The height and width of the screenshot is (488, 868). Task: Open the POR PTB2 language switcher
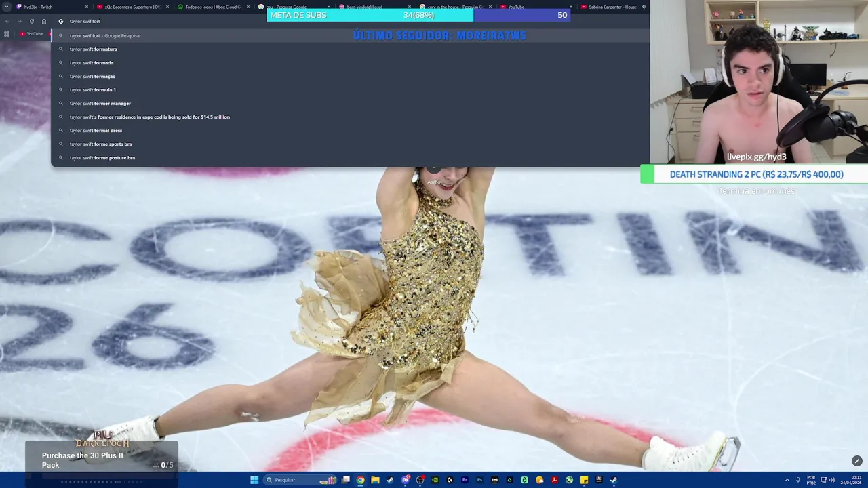[x=811, y=480]
